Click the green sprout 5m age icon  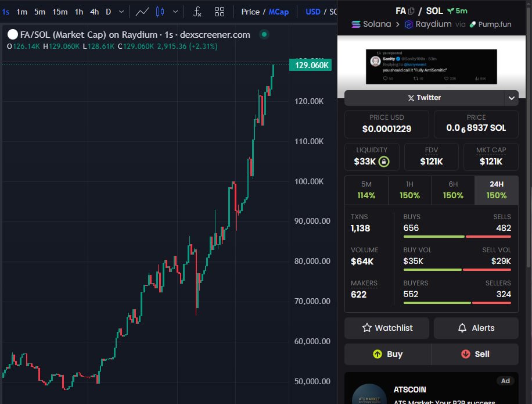point(451,11)
